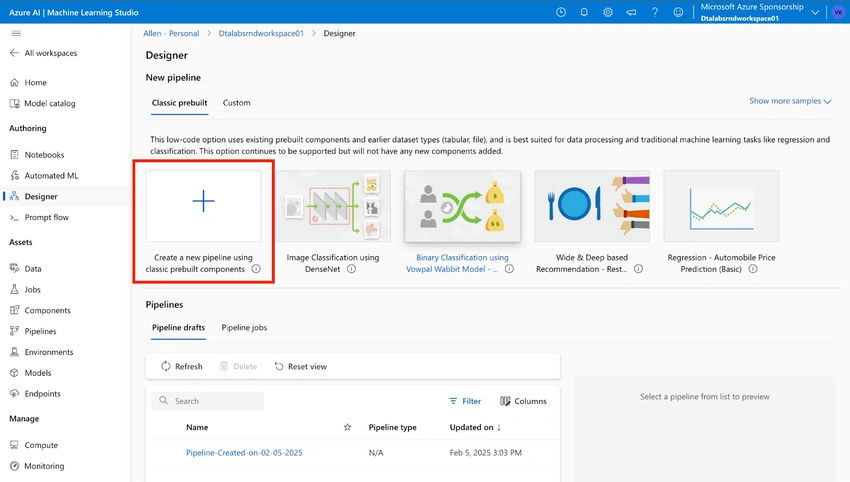
Task: Sort by Updated on column
Action: [x=475, y=427]
